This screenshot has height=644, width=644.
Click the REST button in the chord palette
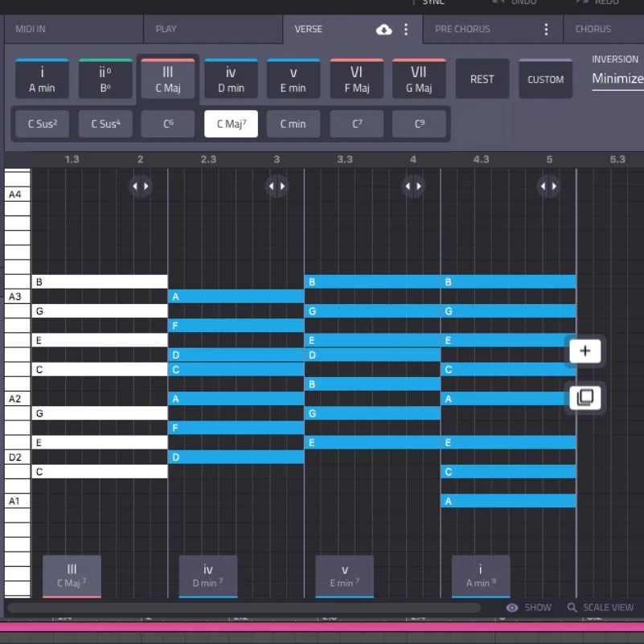(482, 78)
